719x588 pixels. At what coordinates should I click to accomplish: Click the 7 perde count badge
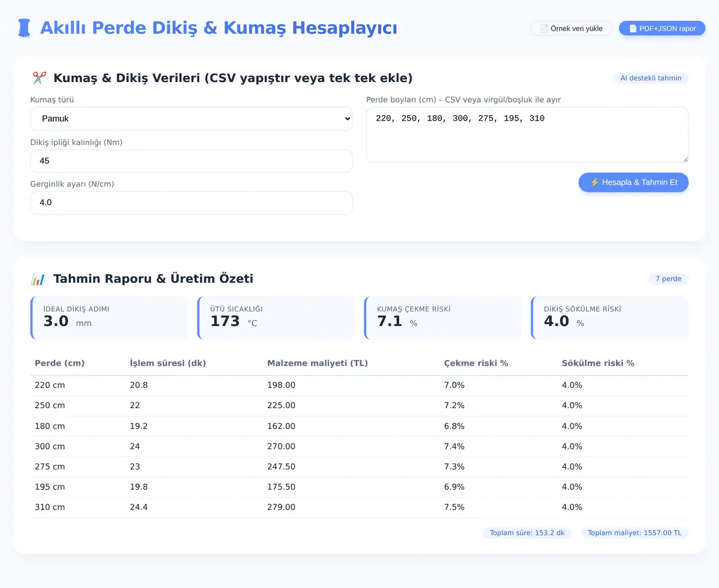[x=669, y=279]
